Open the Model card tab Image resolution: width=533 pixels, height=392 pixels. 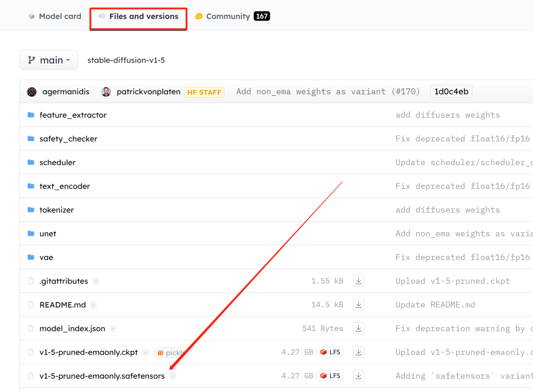tap(55, 16)
